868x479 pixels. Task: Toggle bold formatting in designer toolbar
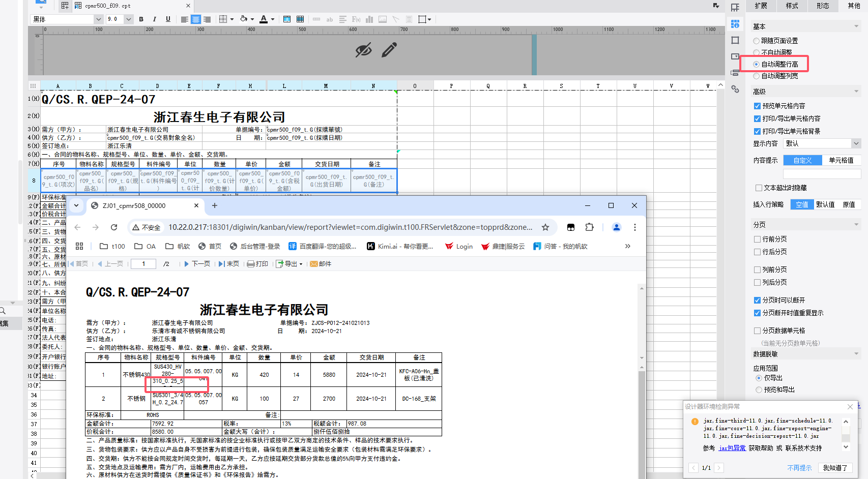point(141,19)
